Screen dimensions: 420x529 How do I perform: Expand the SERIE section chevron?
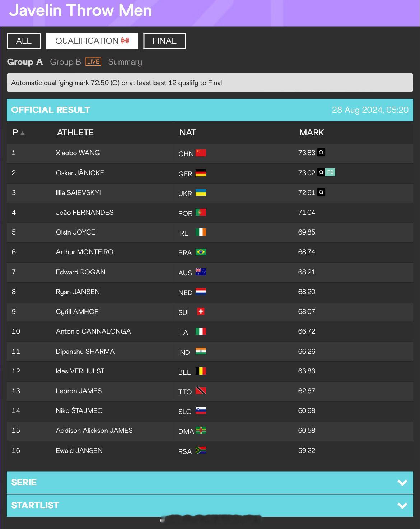click(x=402, y=482)
